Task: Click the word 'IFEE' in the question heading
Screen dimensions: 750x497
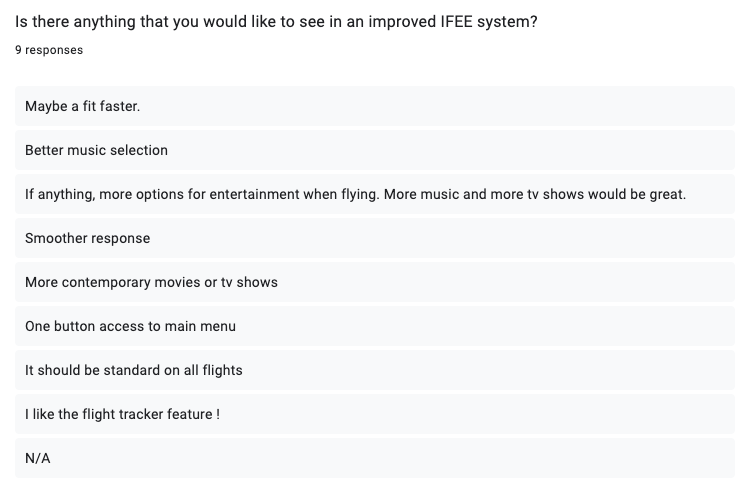Action: 456,22
